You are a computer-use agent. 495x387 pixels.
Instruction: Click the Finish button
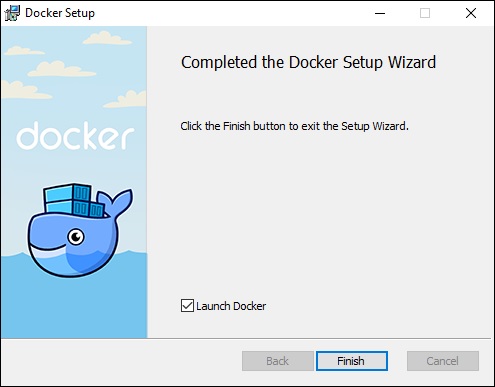352,361
